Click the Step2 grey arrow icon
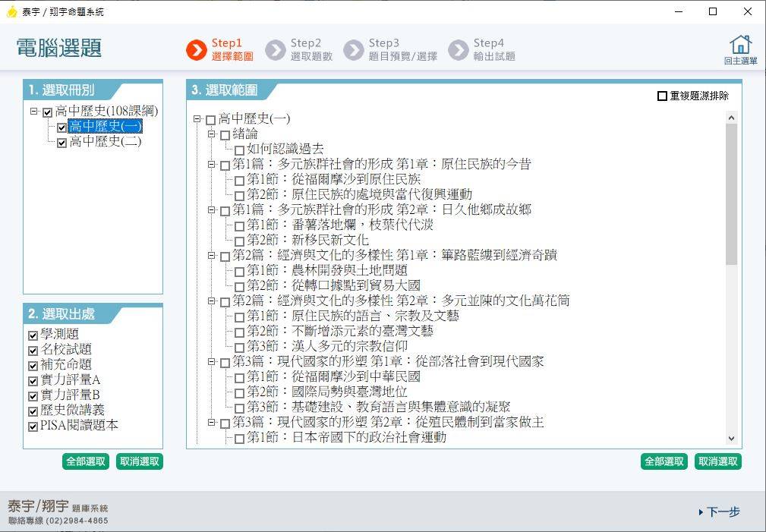Image resolution: width=766 pixels, height=532 pixels. (x=275, y=50)
